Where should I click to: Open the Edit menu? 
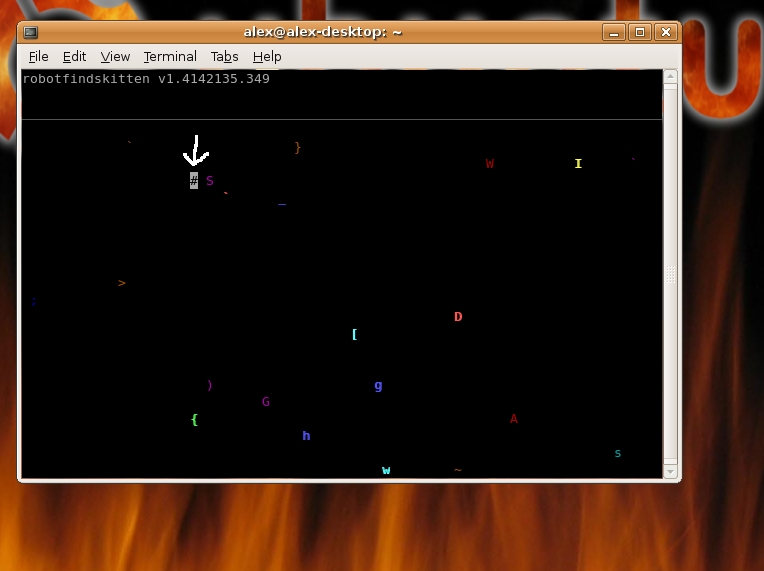click(x=74, y=57)
